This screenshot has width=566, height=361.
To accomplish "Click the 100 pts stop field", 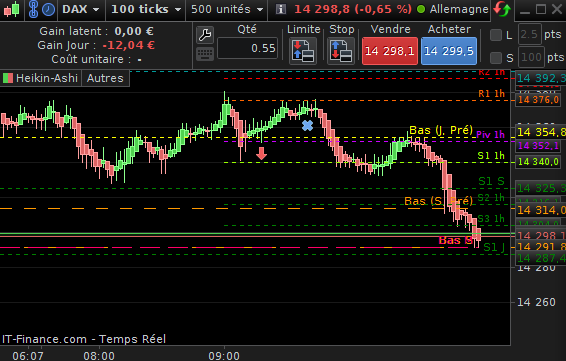I will coord(531,57).
